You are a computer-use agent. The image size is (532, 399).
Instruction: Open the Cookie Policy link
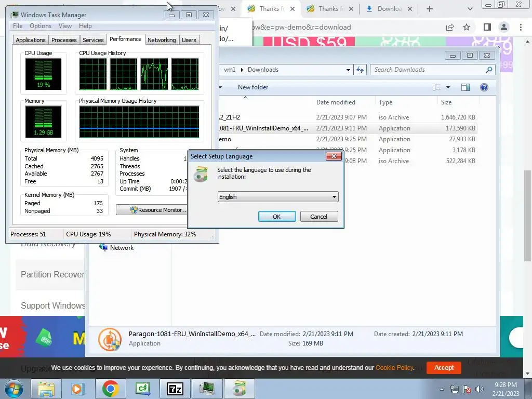[394, 367]
